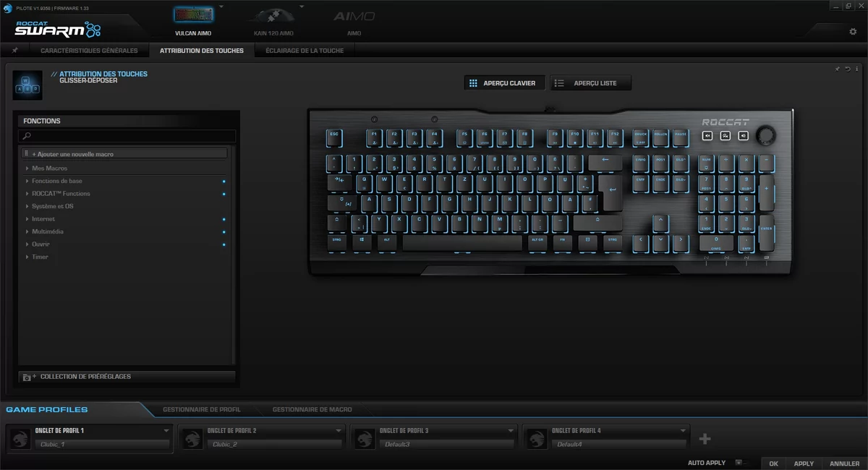
Task: Switch to Aperçu Clavier view
Action: pos(505,83)
